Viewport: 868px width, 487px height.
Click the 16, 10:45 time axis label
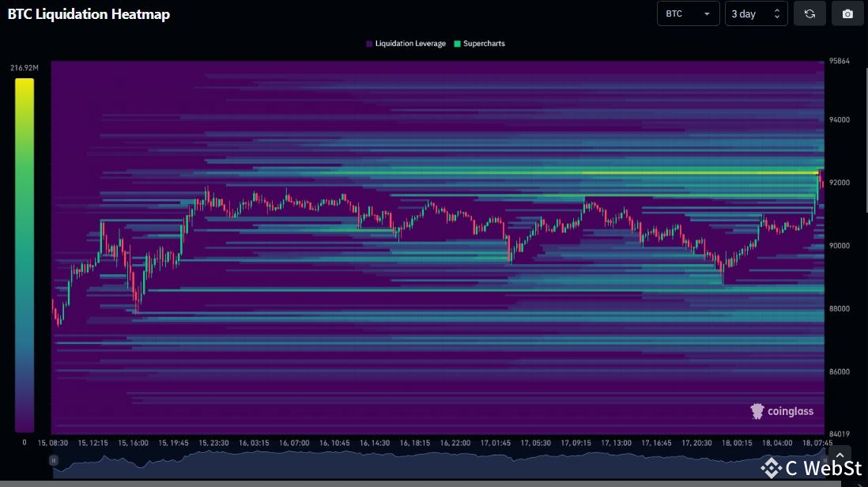(x=334, y=444)
